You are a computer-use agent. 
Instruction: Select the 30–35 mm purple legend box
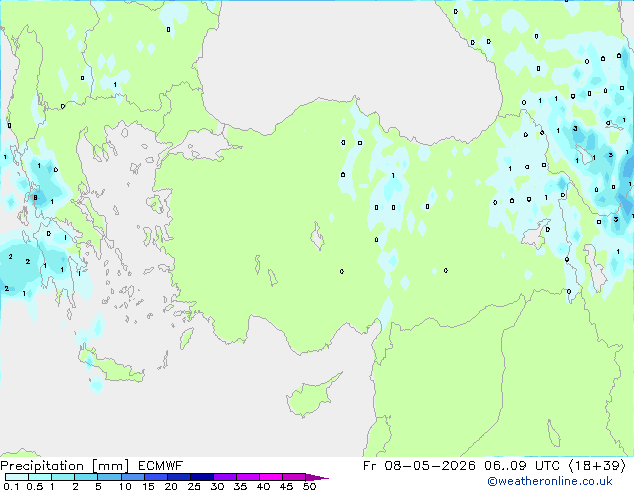[224, 477]
